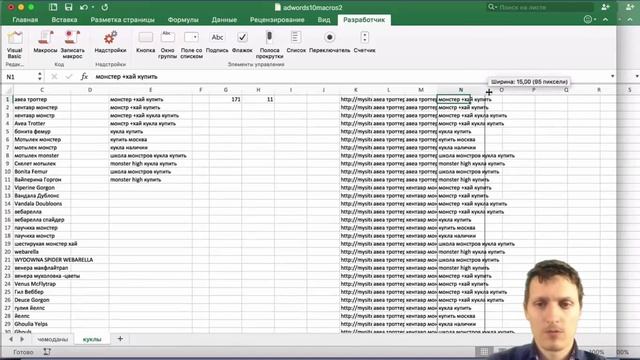Select column N header

(461, 90)
